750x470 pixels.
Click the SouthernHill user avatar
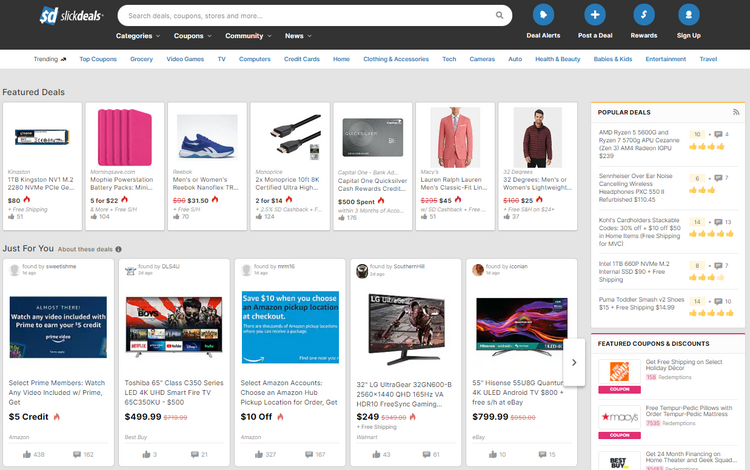click(362, 271)
